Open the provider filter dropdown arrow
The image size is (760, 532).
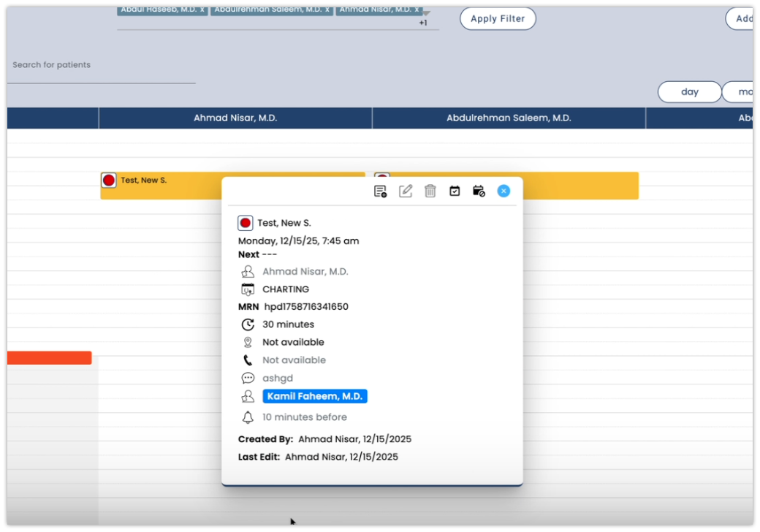[427, 12]
